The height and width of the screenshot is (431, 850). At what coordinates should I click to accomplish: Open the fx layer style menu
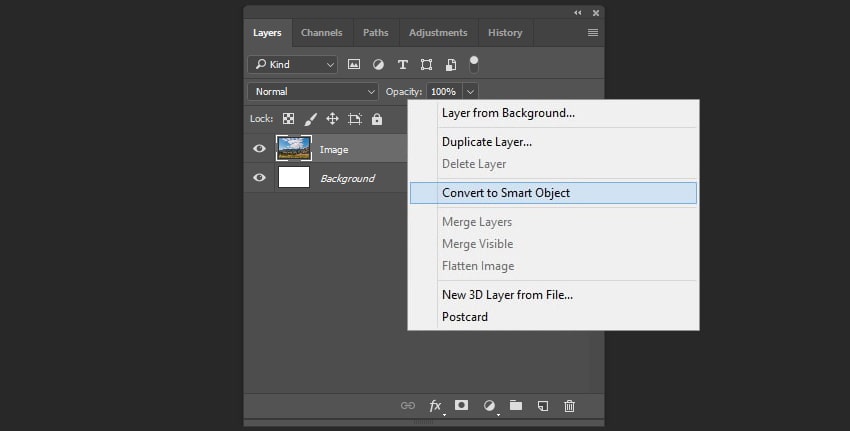click(435, 406)
